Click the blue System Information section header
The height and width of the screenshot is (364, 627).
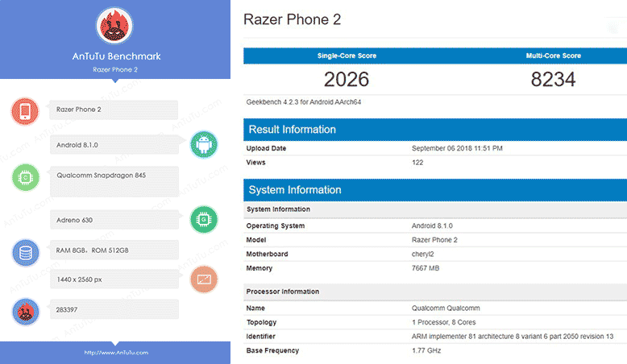click(435, 190)
